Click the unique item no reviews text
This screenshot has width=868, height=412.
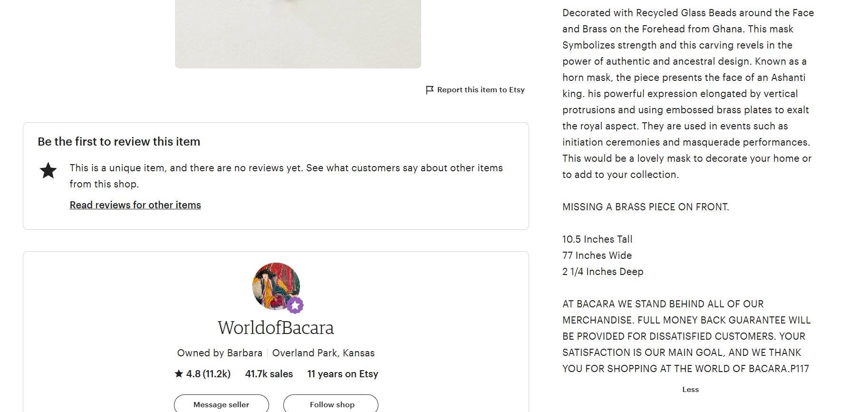[286, 176]
